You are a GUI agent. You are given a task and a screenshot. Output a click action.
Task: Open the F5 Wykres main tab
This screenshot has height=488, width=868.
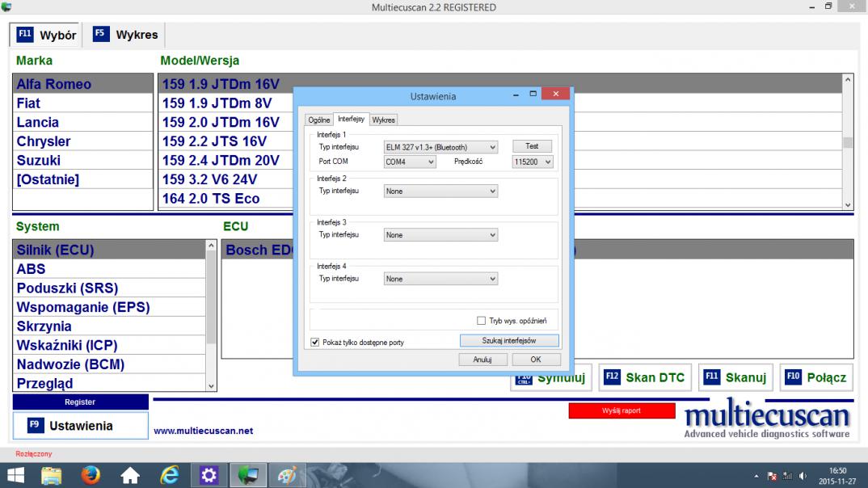pyautogui.click(x=125, y=35)
